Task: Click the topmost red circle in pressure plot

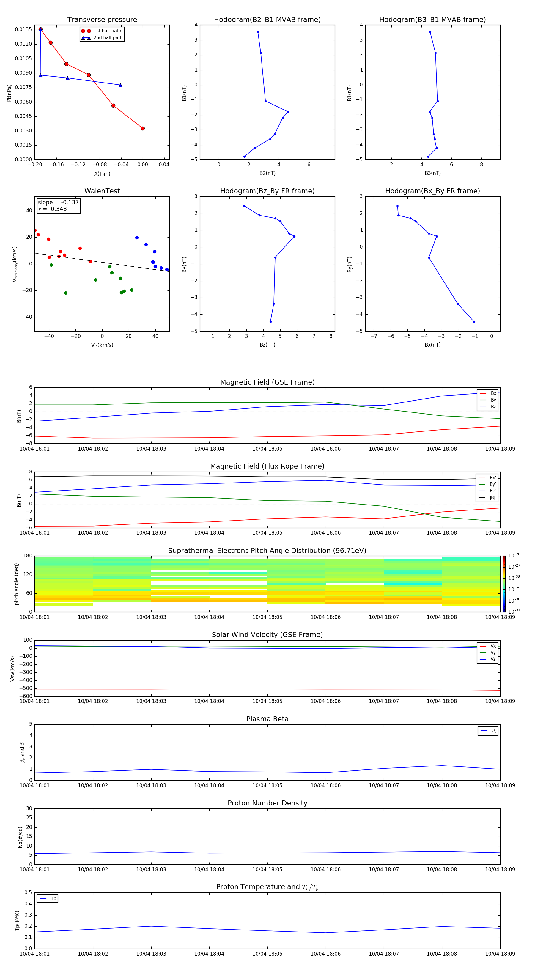Action: pos(40,29)
